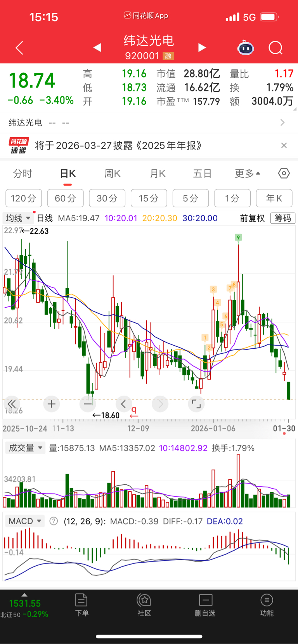Open 成交量 indicator dropdown
The height and width of the screenshot is (644, 298).
coord(25,448)
